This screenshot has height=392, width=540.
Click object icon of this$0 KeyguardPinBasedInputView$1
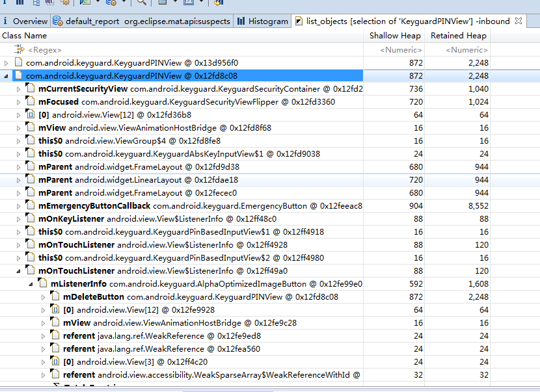coord(31,231)
